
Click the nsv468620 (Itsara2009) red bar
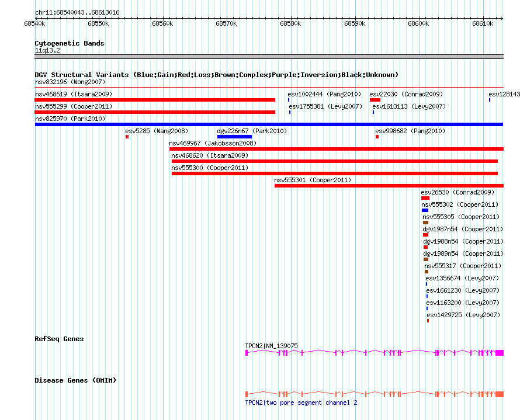point(335,161)
